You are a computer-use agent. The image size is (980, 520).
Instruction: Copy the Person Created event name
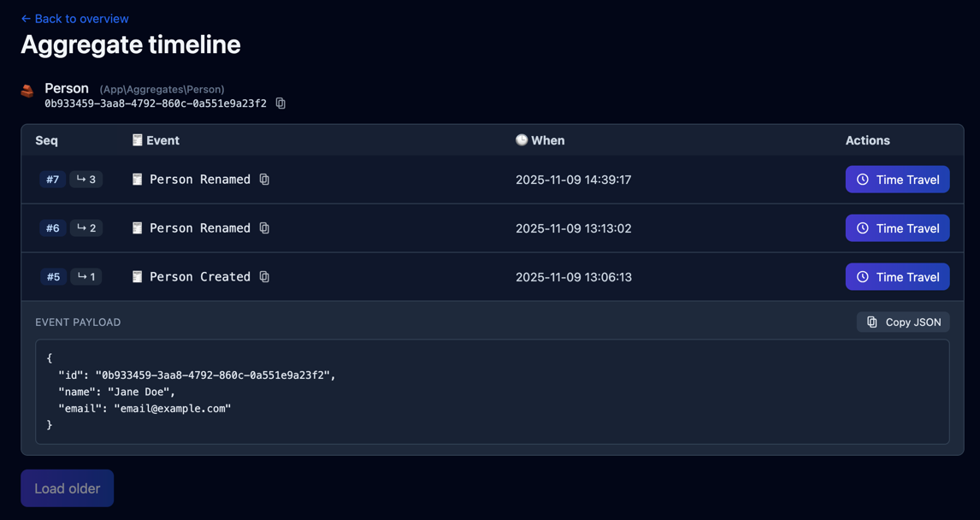(x=264, y=276)
